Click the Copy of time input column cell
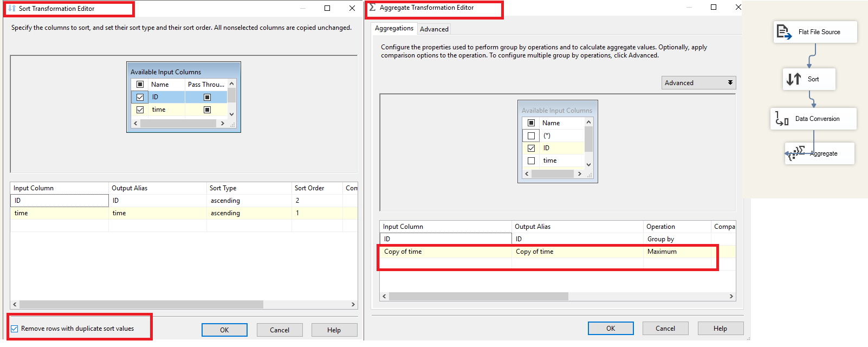The width and height of the screenshot is (868, 347). [x=446, y=252]
